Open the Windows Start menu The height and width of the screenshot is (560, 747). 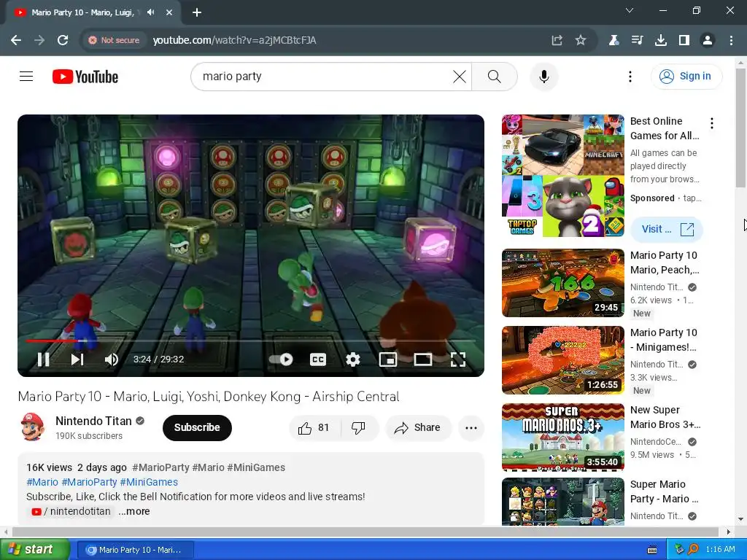pos(34,550)
